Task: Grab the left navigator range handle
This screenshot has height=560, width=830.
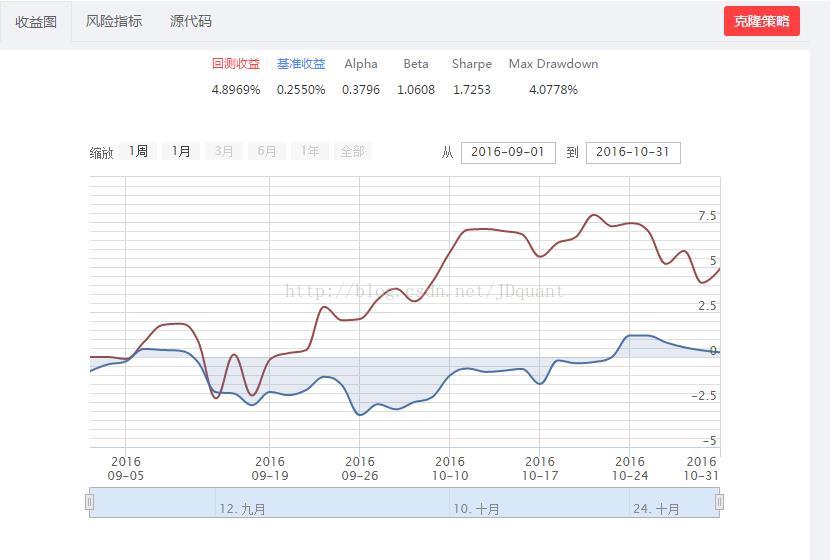Action: point(89,501)
